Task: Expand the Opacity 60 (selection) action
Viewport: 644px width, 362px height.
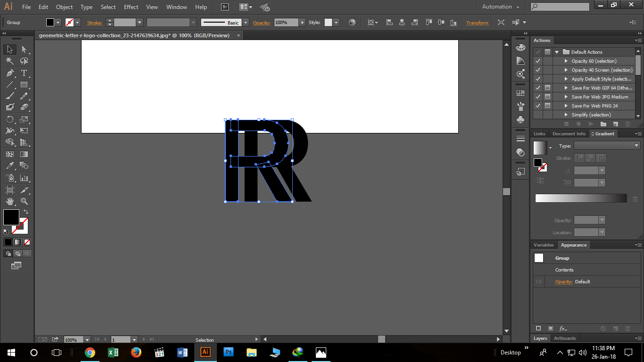Action: click(x=566, y=61)
